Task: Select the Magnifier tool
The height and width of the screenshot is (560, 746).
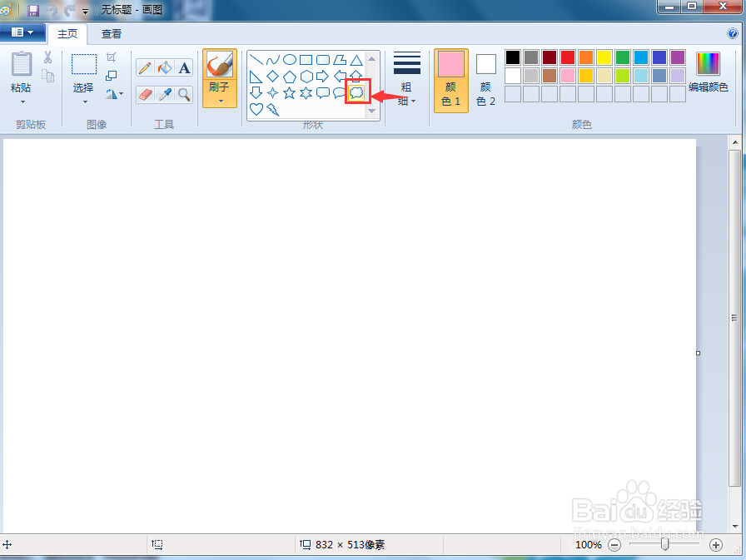Action: 184,95
